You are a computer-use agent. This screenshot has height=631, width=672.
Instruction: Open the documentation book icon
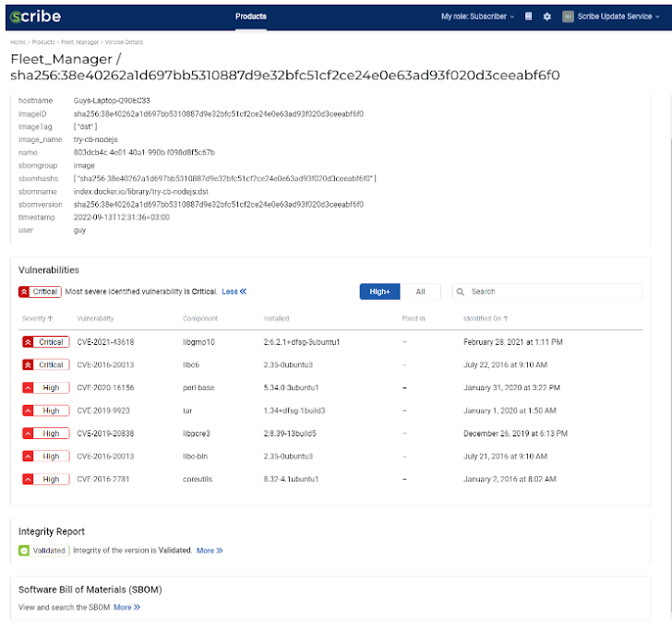[528, 17]
